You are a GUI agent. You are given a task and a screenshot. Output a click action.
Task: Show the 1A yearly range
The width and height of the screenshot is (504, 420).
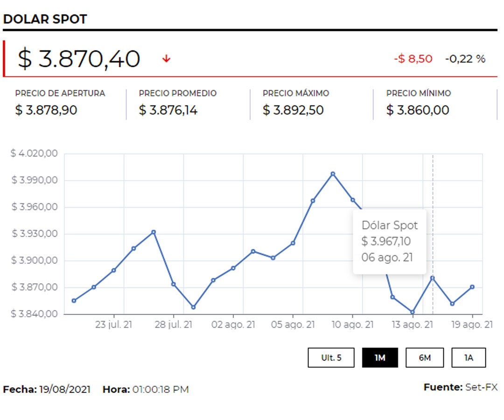(468, 358)
